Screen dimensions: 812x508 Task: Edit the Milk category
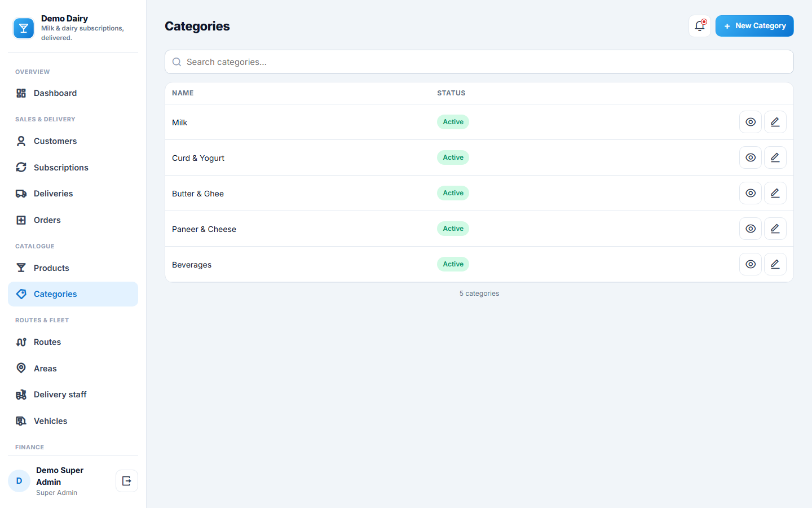[775, 122]
